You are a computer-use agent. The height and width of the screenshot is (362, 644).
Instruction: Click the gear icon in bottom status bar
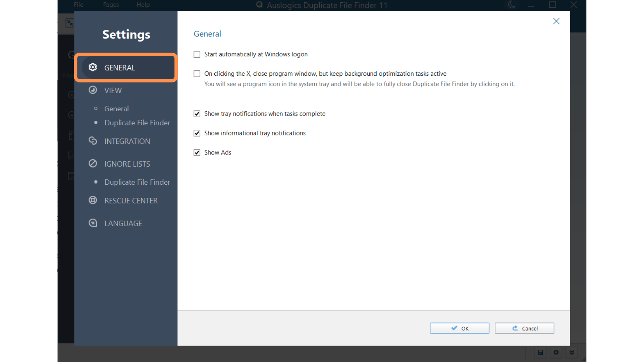[556, 352]
